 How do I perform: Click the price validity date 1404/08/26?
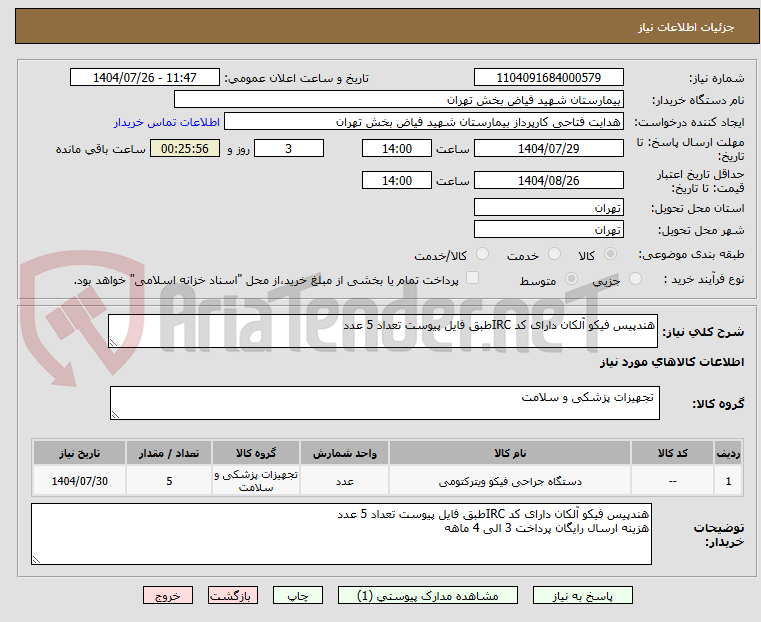pyautogui.click(x=548, y=180)
